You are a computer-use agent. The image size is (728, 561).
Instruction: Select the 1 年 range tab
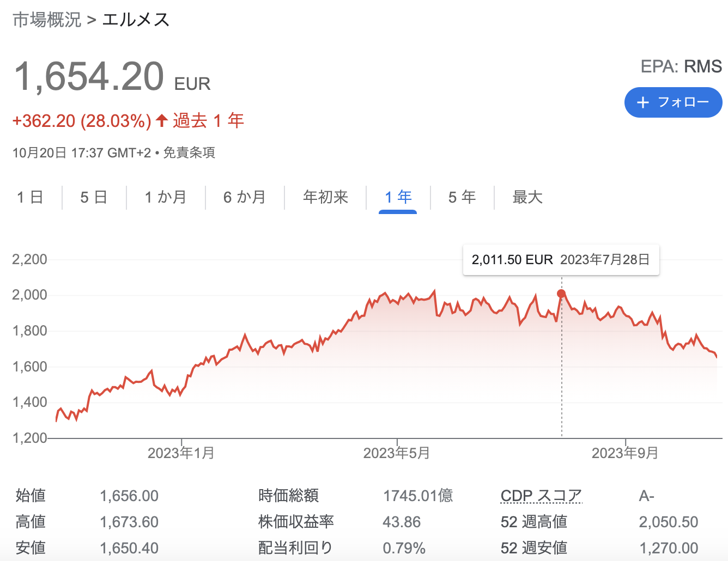pos(398,197)
